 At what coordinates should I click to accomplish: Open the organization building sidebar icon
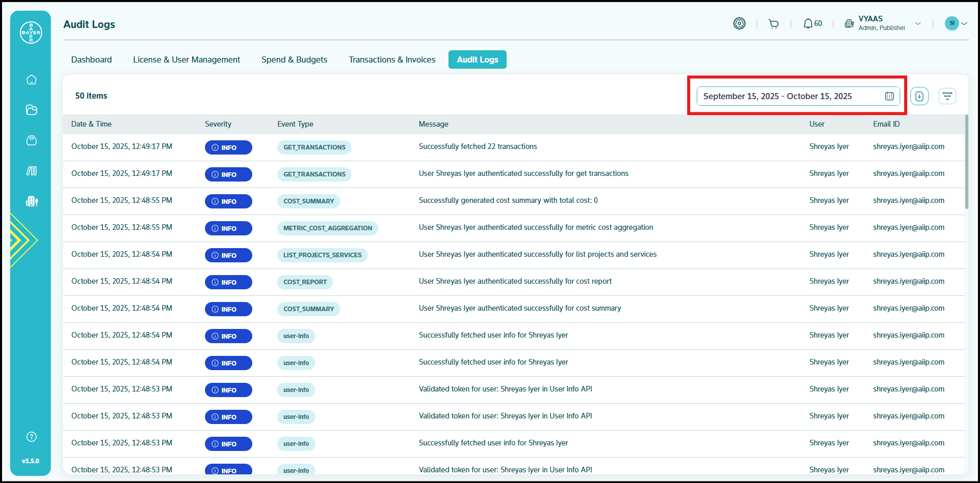tap(32, 201)
